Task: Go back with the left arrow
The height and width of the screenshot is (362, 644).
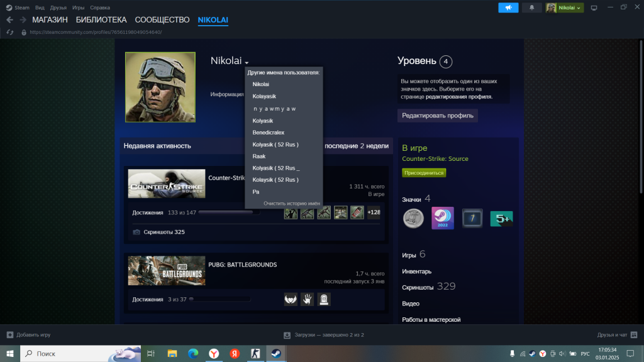Action: [x=9, y=20]
